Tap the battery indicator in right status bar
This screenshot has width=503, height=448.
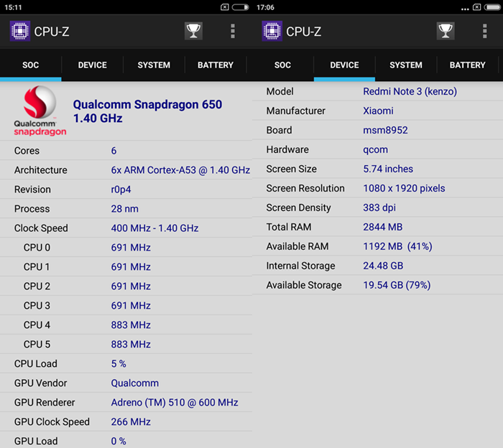[492, 7]
